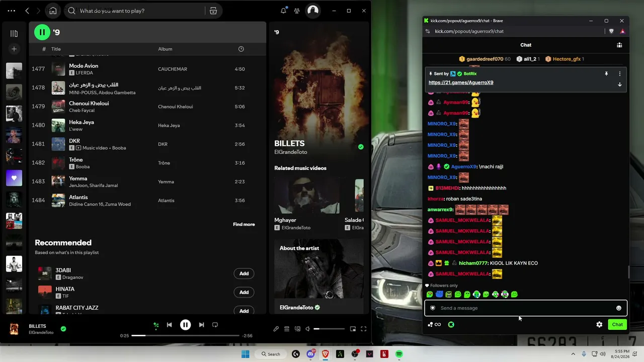Open the Windows Start menu
The height and width of the screenshot is (362, 644).
(x=246, y=354)
